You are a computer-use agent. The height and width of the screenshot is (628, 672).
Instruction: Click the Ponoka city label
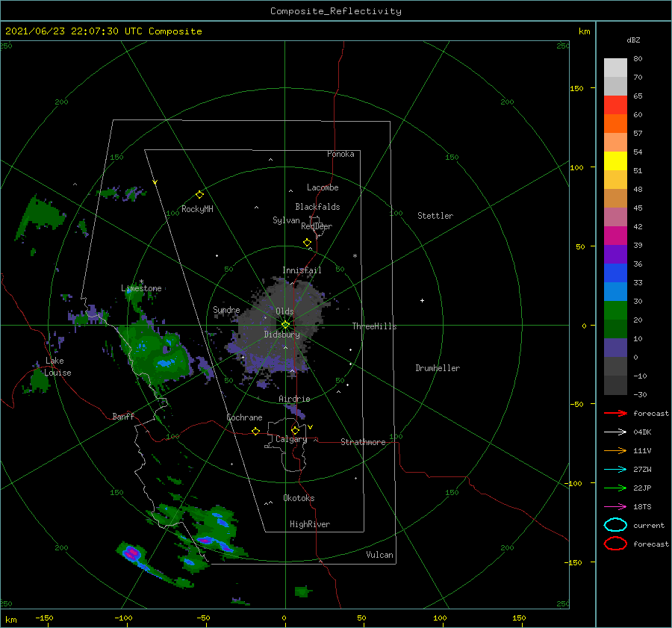[340, 154]
